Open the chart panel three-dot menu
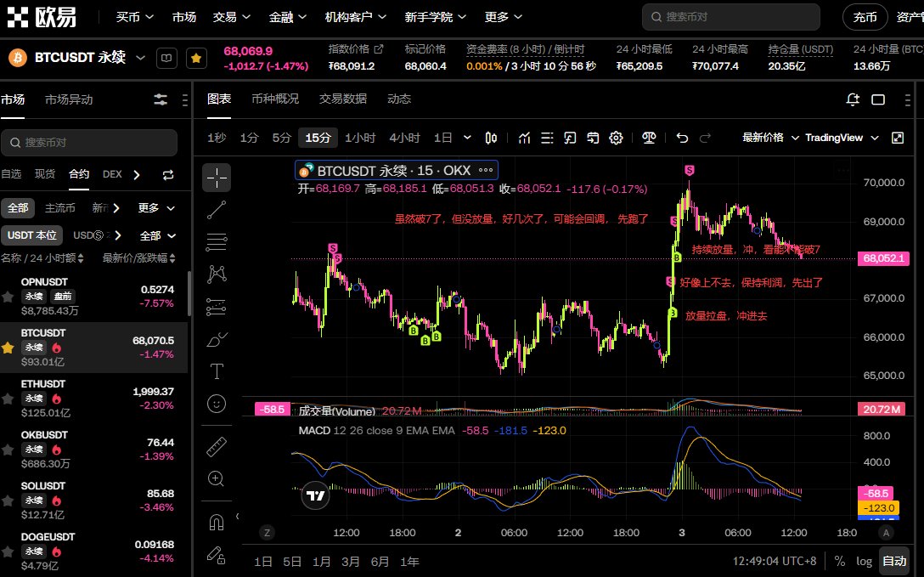Image resolution: width=924 pixels, height=577 pixels. click(907, 99)
